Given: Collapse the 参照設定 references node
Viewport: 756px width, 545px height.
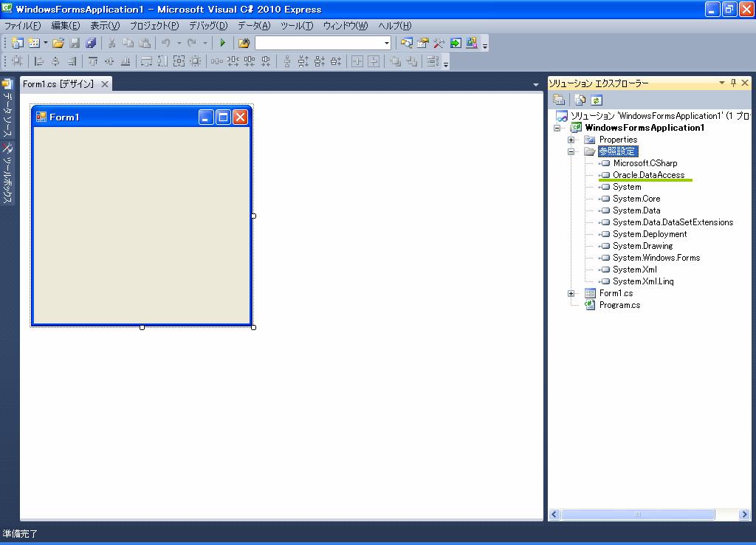Looking at the screenshot, I should click(571, 151).
